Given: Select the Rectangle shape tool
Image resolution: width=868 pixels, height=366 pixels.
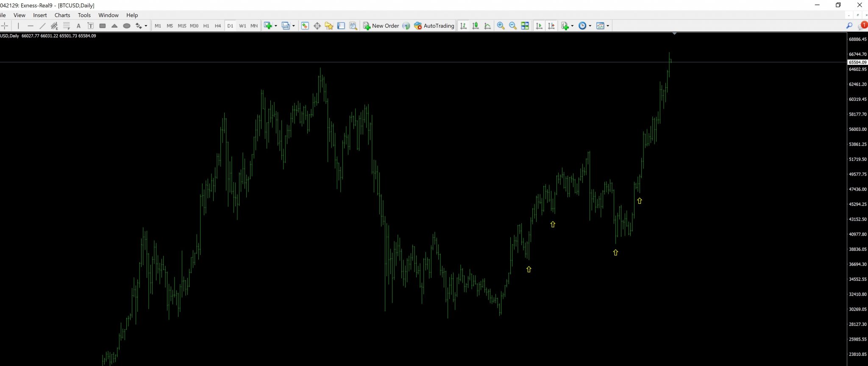Looking at the screenshot, I should point(103,26).
